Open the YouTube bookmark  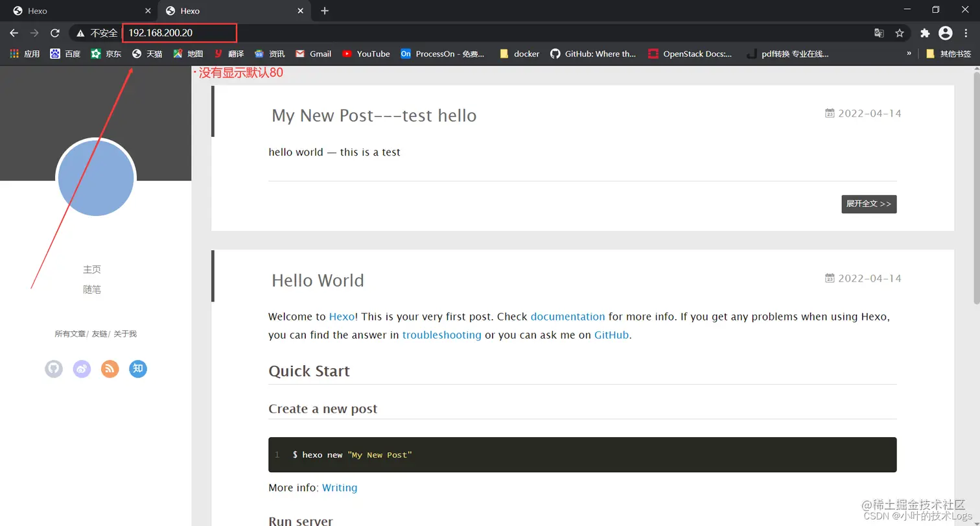coord(366,54)
